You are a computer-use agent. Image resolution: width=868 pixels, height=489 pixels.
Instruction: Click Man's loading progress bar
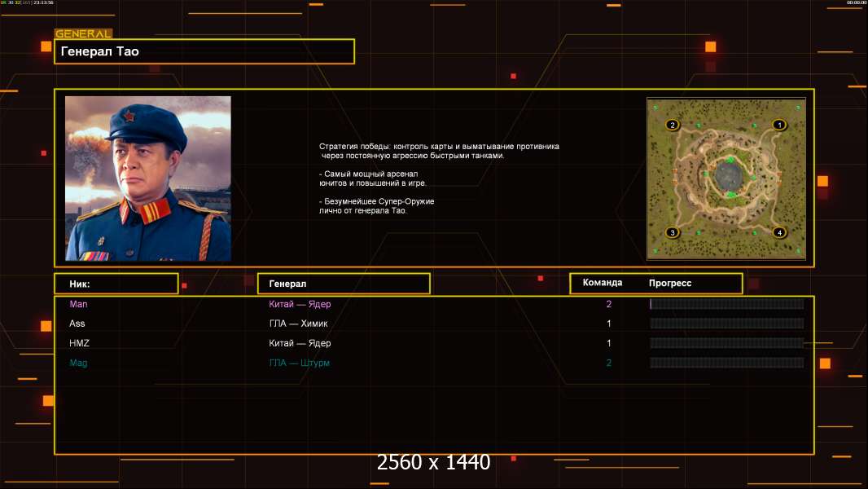point(727,303)
